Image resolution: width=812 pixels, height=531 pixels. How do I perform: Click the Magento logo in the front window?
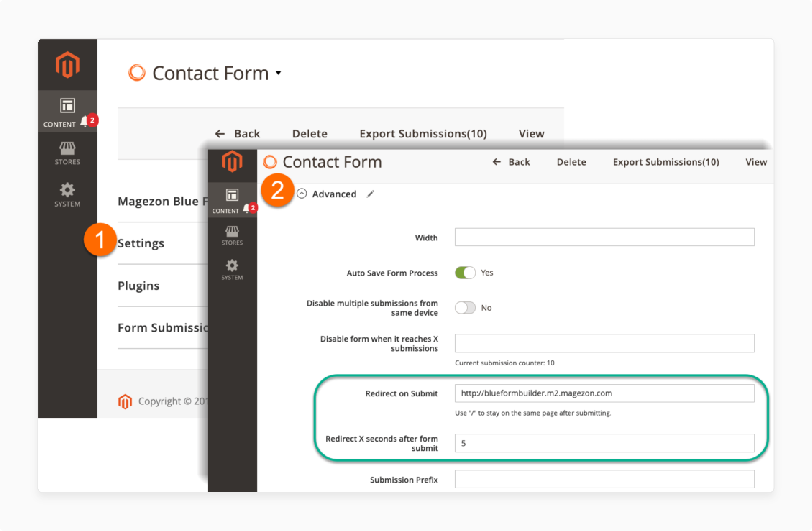coord(232,161)
